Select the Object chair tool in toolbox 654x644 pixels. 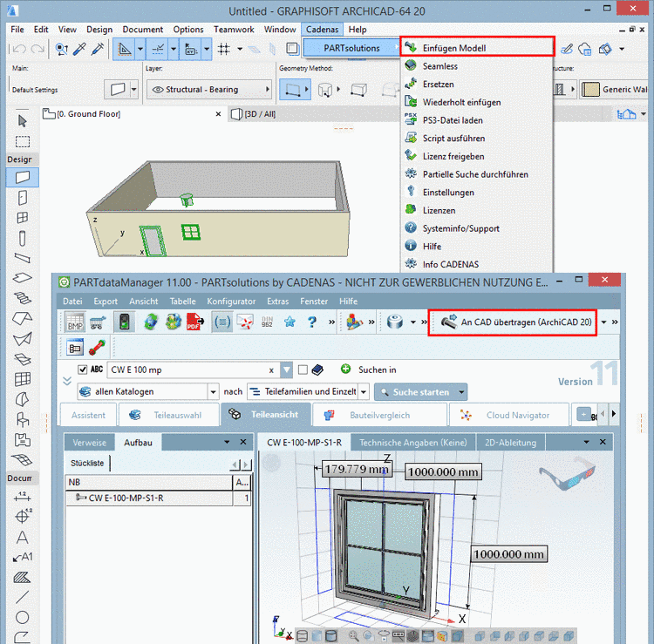[23, 419]
